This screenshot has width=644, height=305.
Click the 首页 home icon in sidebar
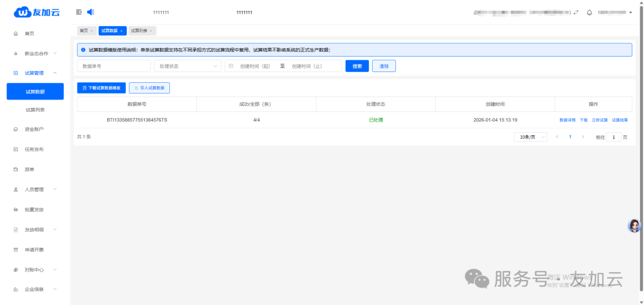pyautogui.click(x=16, y=33)
